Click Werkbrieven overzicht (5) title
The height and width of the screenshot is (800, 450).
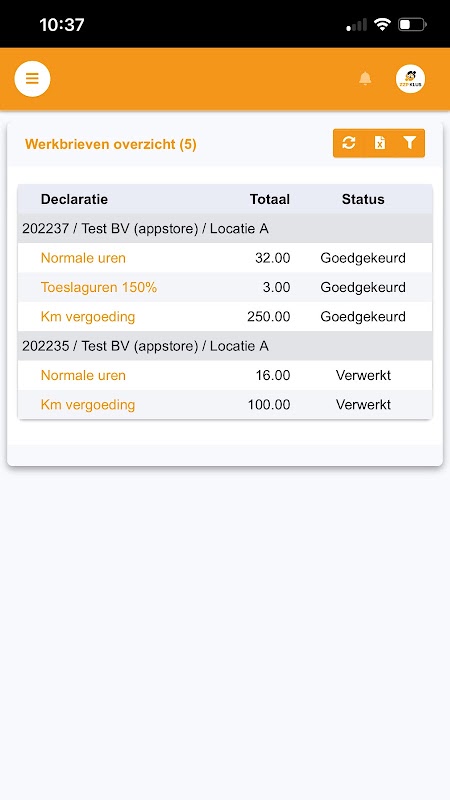(111, 144)
